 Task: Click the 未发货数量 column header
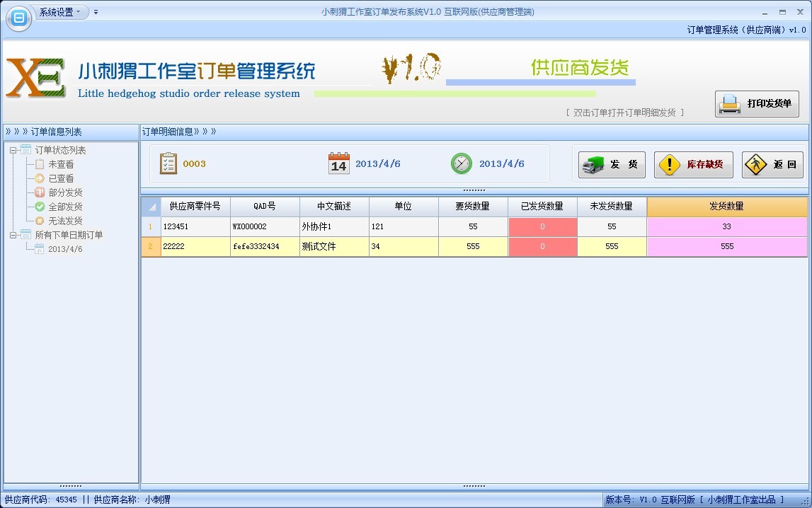coord(612,207)
